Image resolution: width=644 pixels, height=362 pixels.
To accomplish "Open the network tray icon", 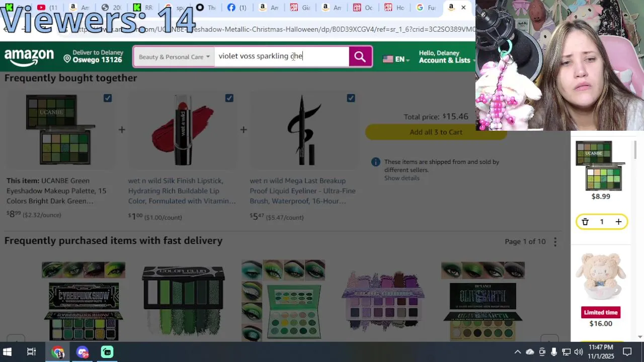I will click(x=566, y=352).
